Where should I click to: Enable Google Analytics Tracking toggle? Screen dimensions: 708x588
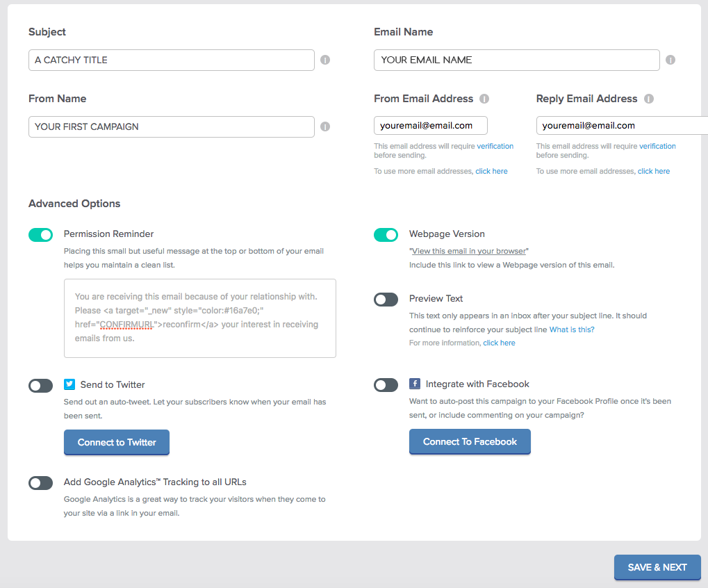click(x=41, y=483)
